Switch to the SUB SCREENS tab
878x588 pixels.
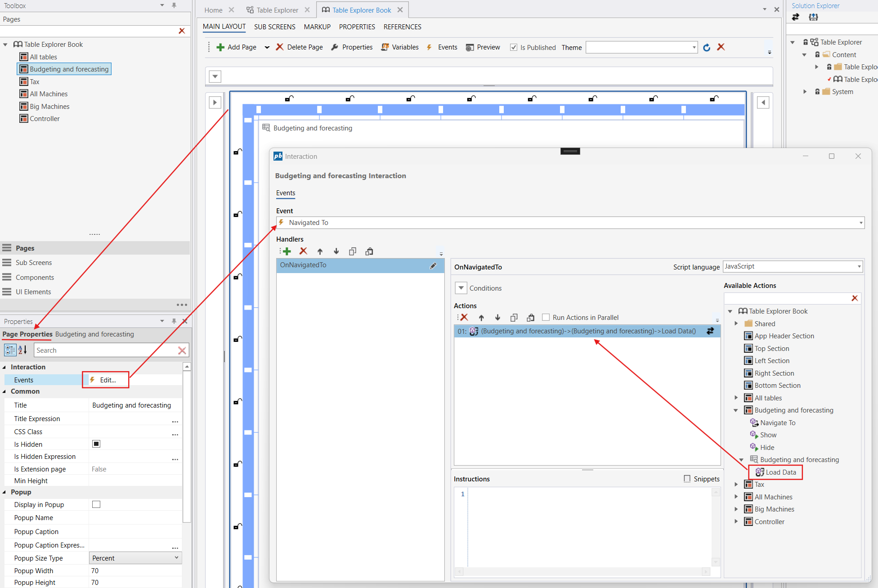click(x=274, y=27)
